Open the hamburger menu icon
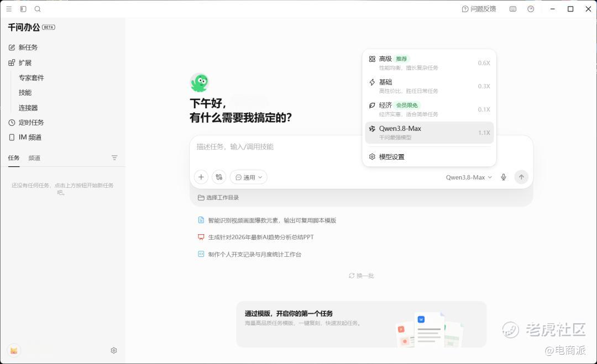This screenshot has height=364, width=597. [x=9, y=9]
